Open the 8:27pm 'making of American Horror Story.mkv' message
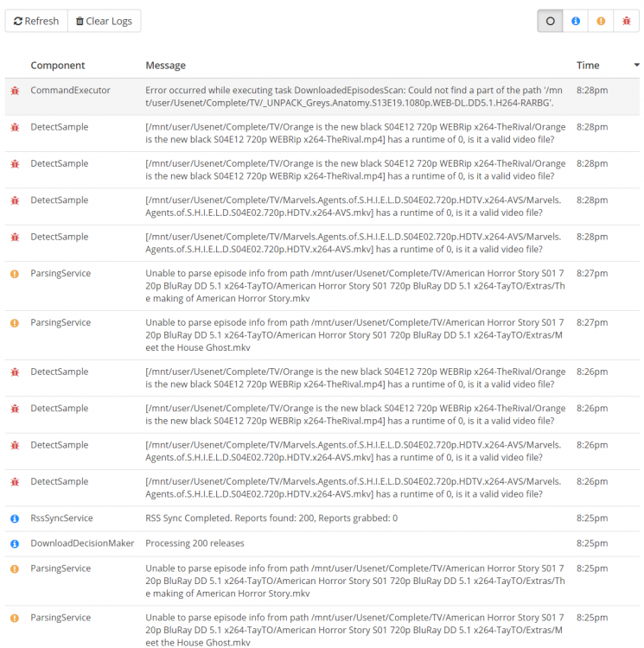Screen dimensions: 644x648 [355, 286]
